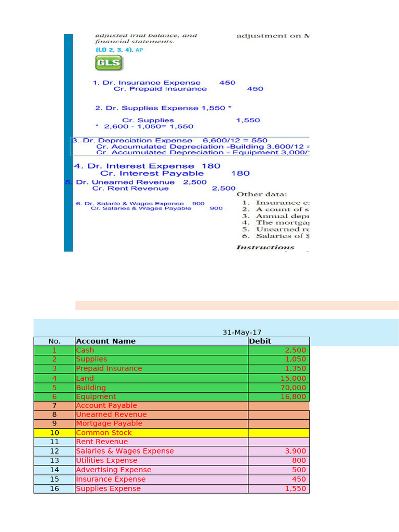This screenshot has width=399, height=532.
Task: Click the 'Dr. Depreciation Expense' entry
Action: point(170,140)
